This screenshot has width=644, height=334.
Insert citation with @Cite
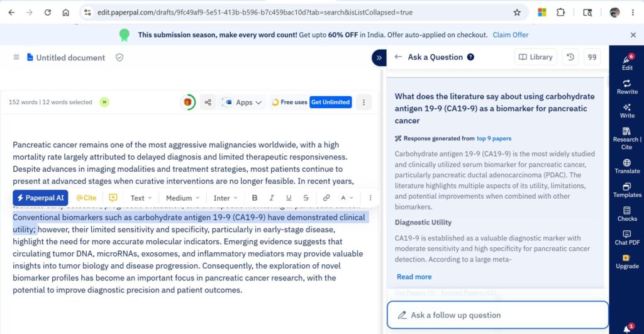[x=86, y=198]
